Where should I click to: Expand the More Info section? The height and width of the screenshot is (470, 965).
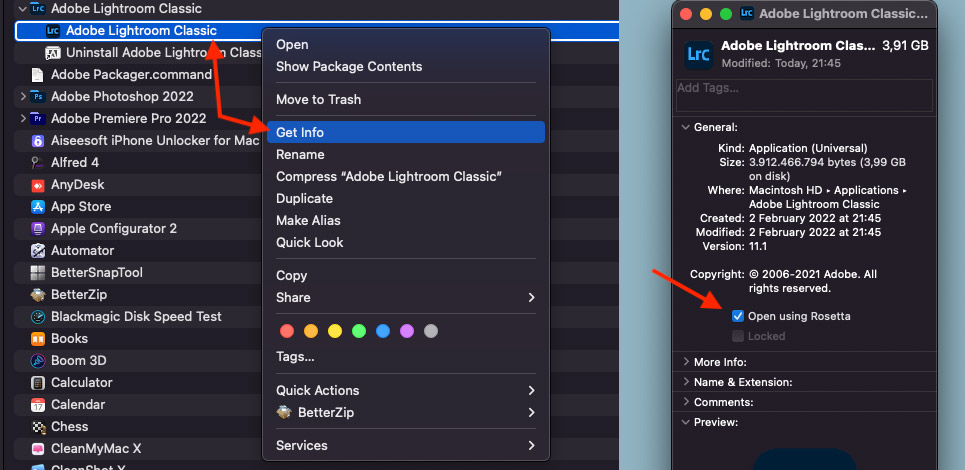[x=686, y=362]
